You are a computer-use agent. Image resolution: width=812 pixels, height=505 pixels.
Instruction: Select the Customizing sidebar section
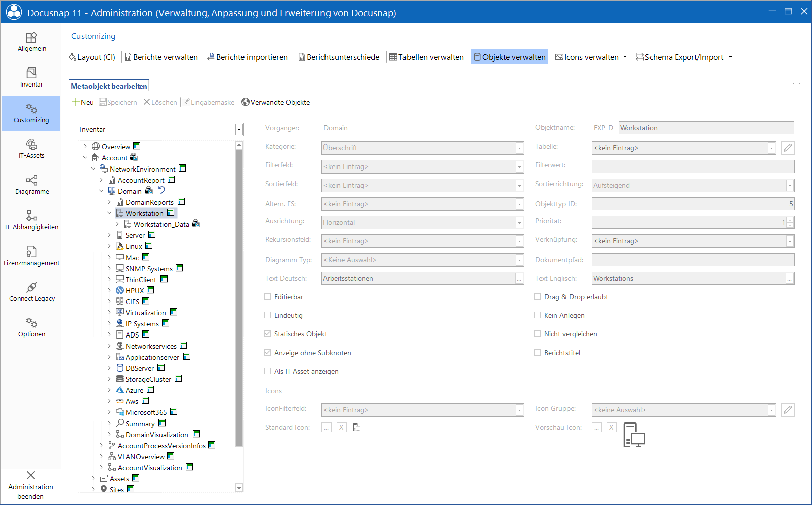click(31, 114)
